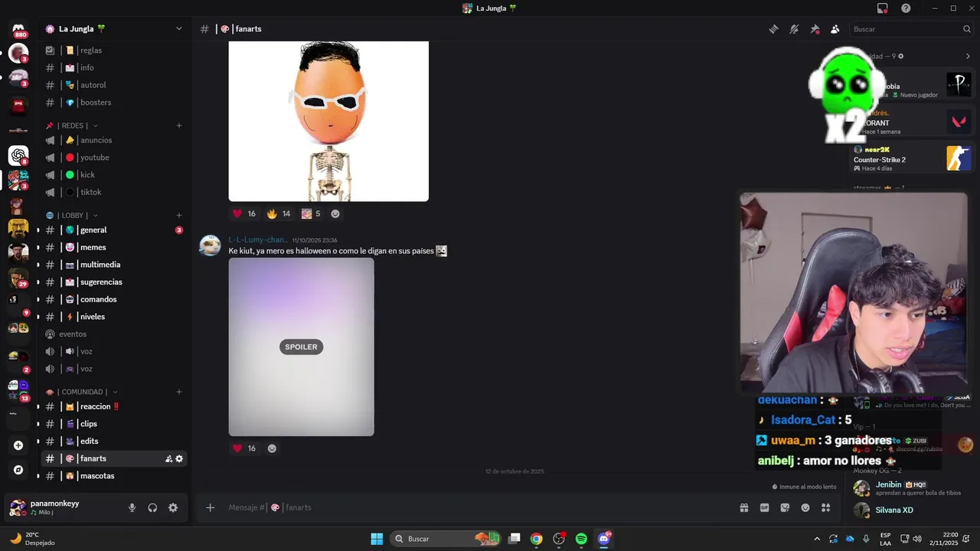Open Jenibin member profile

click(911, 487)
